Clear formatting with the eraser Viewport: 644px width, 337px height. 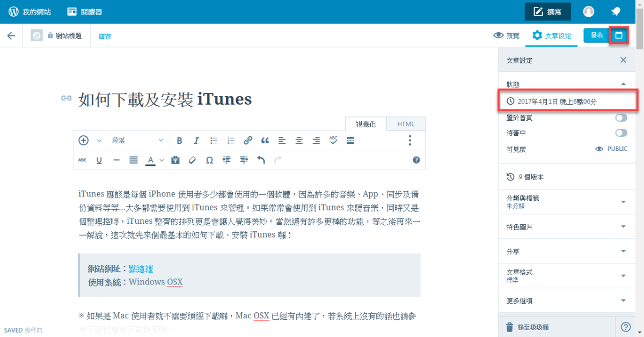192,160
